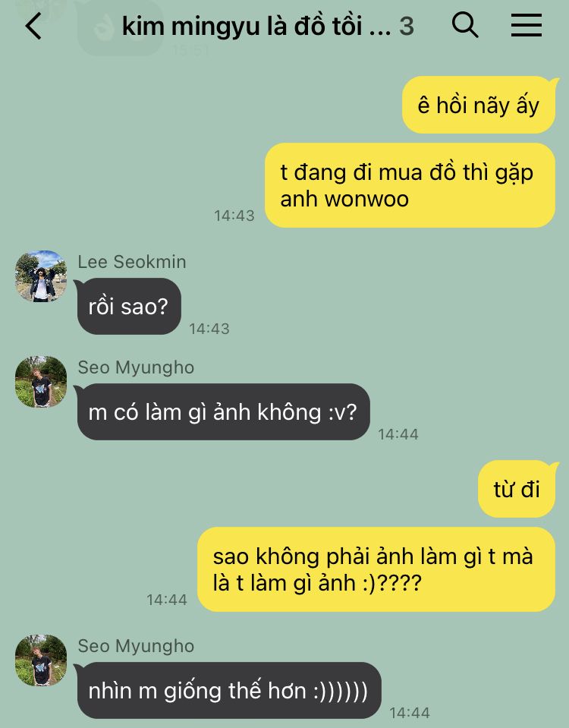Tap the member count 3 in the header
The height and width of the screenshot is (728, 569).
point(407,27)
